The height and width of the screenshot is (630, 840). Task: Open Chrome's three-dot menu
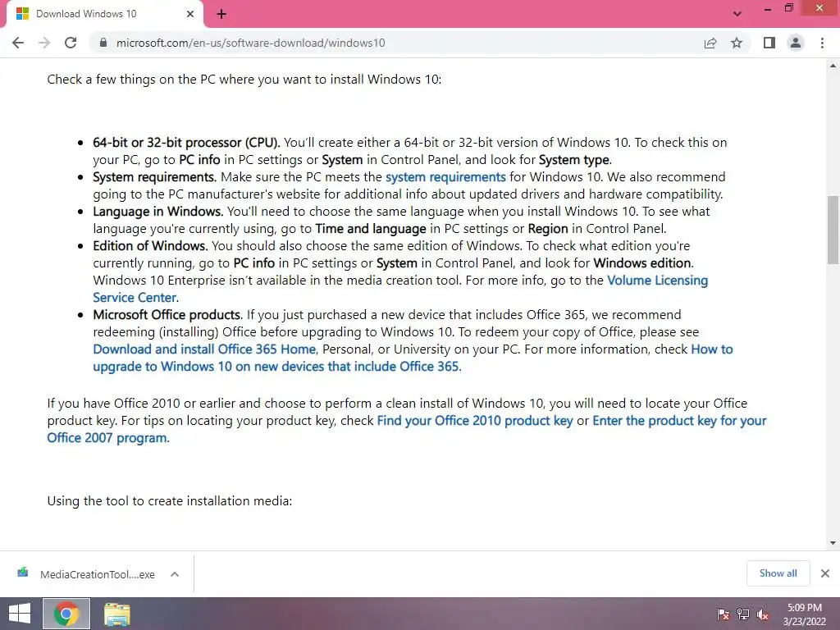(822, 43)
